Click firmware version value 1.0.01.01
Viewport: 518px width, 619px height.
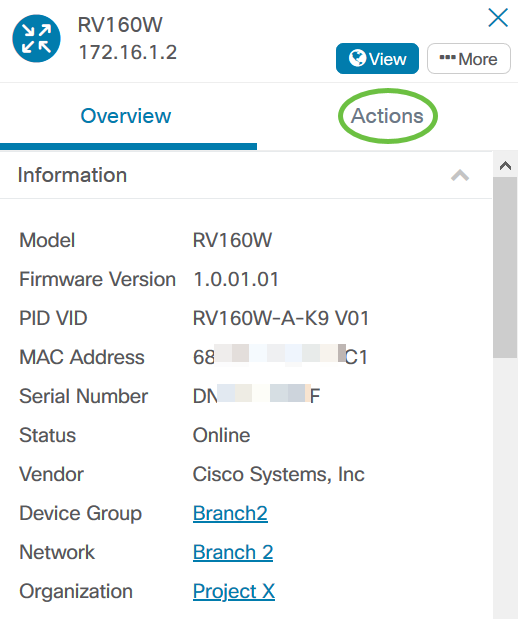point(236,279)
